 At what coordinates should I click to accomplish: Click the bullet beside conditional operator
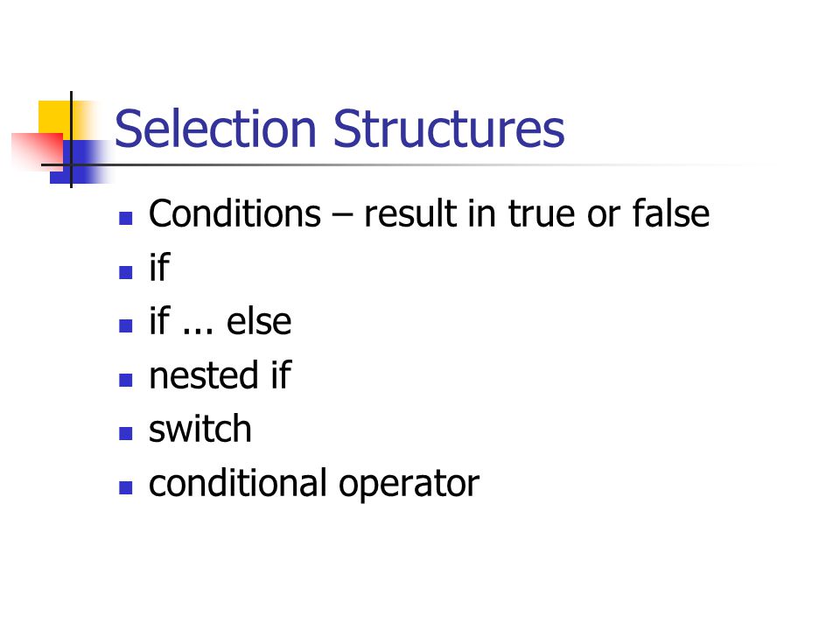(126, 487)
